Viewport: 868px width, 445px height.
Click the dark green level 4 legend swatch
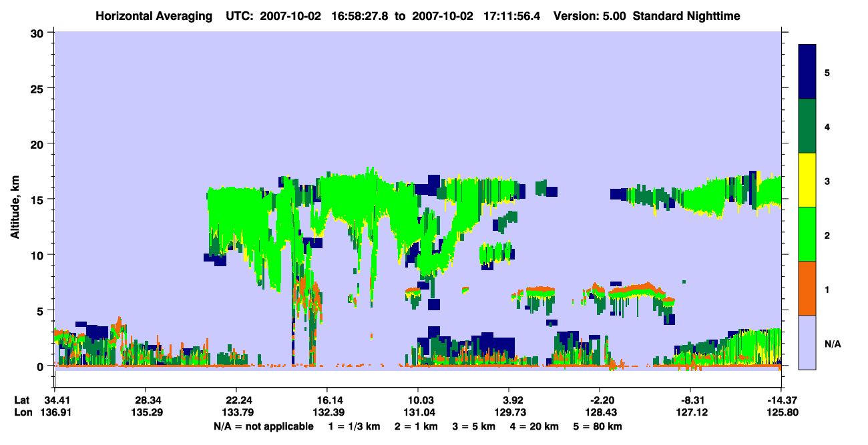pyautogui.click(x=807, y=126)
